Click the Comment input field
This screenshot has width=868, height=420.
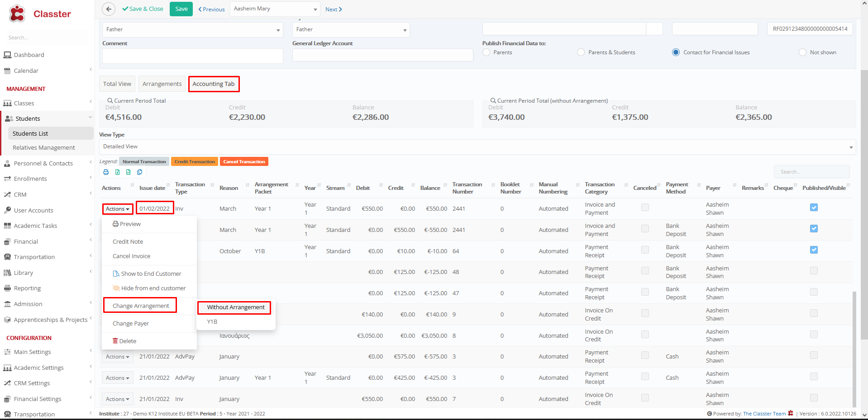tap(193, 56)
